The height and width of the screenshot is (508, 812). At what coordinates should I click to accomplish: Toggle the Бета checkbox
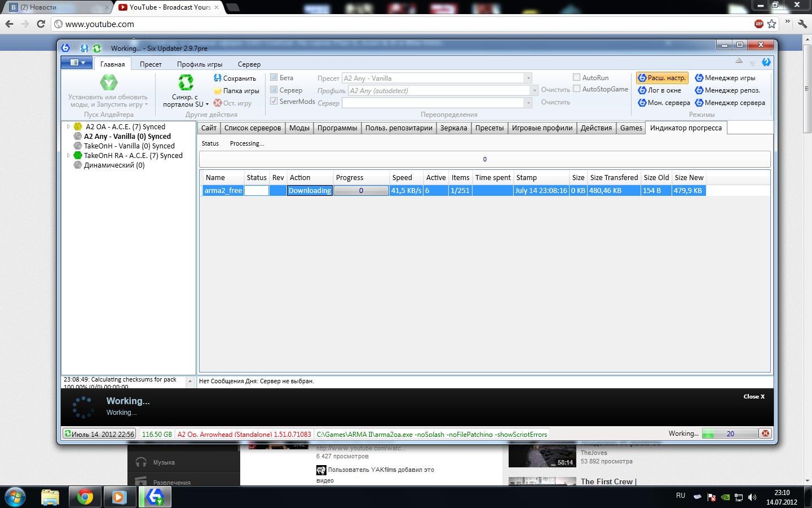click(x=274, y=77)
